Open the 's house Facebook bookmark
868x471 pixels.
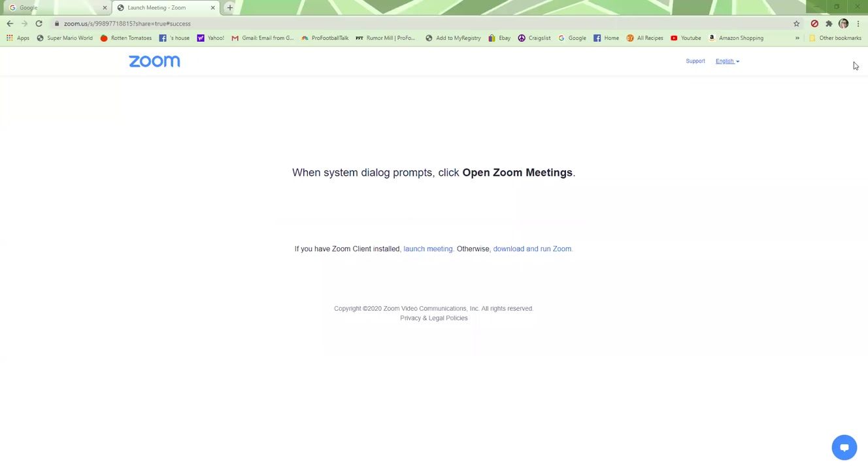coord(175,38)
